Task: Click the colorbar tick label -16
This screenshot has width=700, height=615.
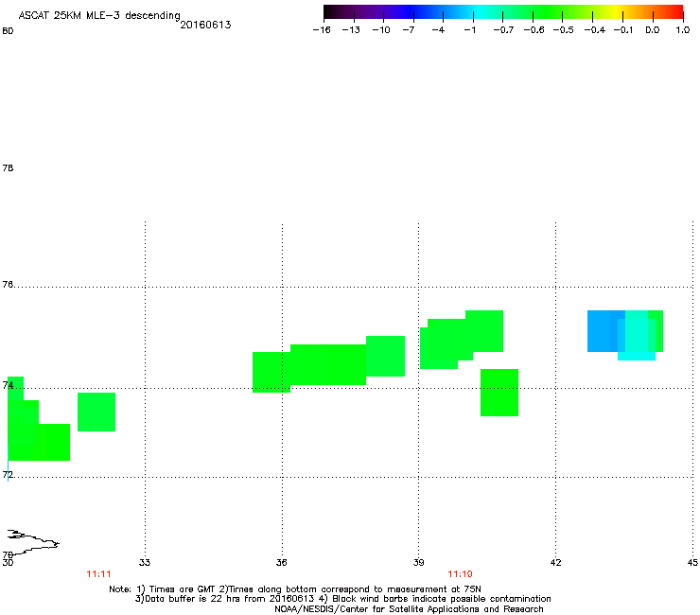Action: point(322,30)
